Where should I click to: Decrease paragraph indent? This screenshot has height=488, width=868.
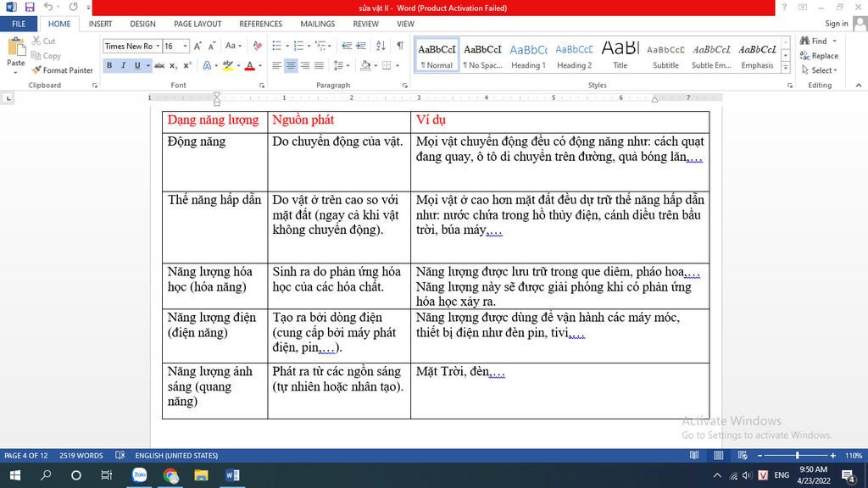tap(347, 46)
